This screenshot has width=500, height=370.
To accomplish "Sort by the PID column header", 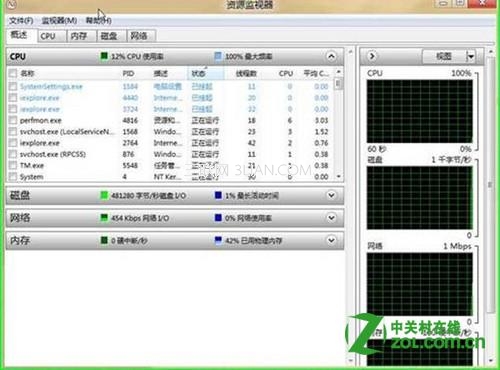I will (129, 73).
